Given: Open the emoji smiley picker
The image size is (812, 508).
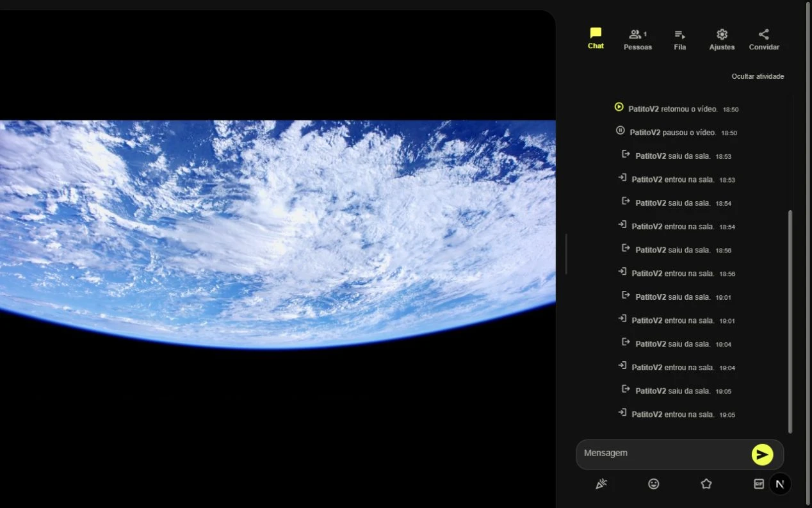Looking at the screenshot, I should tap(653, 484).
